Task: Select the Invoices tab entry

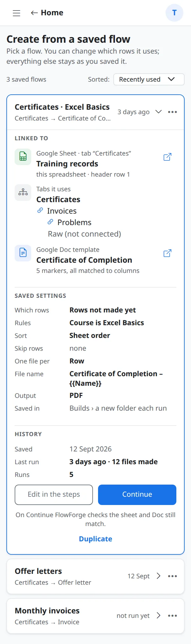Action: pyautogui.click(x=62, y=211)
